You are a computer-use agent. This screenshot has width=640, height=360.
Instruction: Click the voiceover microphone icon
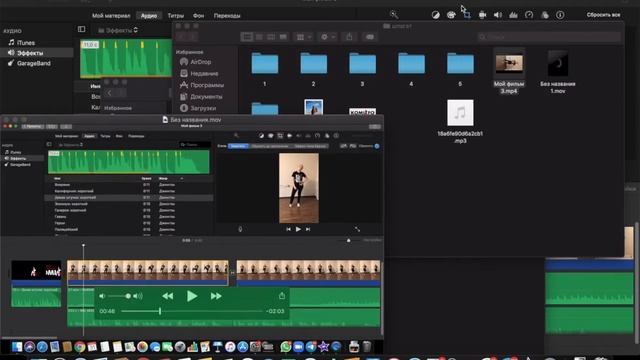[x=240, y=229]
